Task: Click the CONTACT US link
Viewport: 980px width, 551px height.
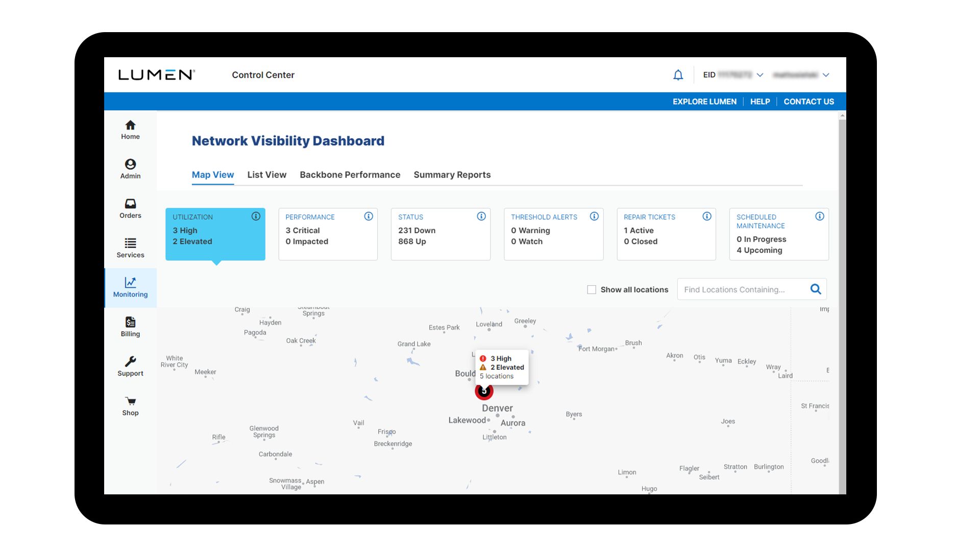Action: tap(808, 102)
